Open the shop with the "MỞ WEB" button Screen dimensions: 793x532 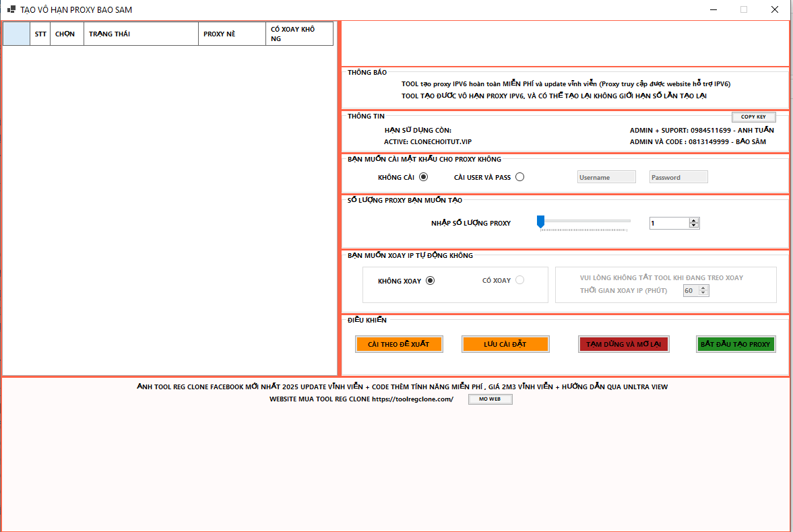pyautogui.click(x=490, y=398)
